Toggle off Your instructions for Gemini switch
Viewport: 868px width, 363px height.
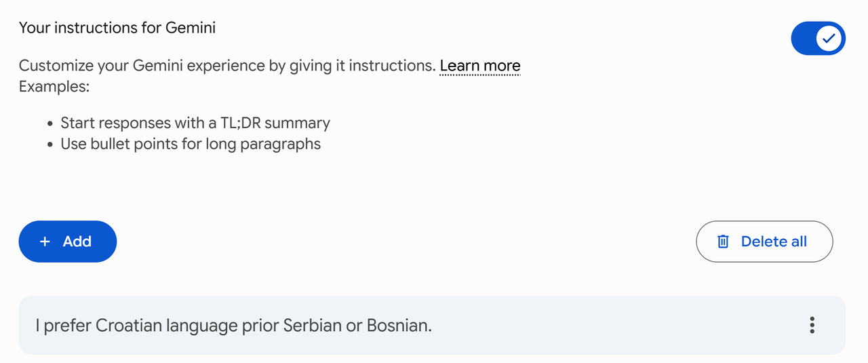point(818,39)
